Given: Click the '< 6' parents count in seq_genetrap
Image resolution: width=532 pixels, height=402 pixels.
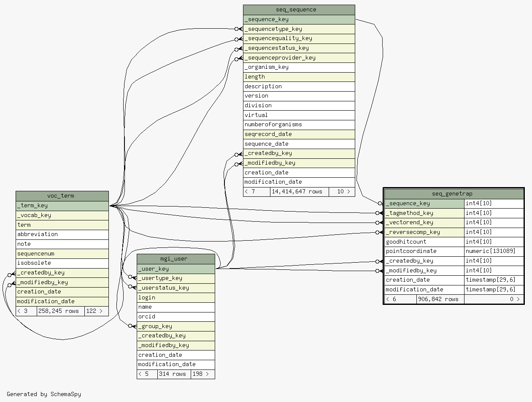Looking at the screenshot, I should [401, 299].
